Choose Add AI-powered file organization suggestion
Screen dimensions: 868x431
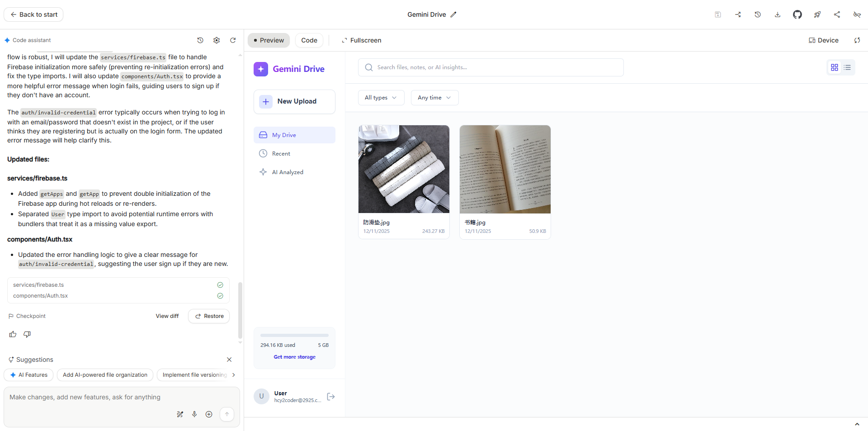click(105, 375)
